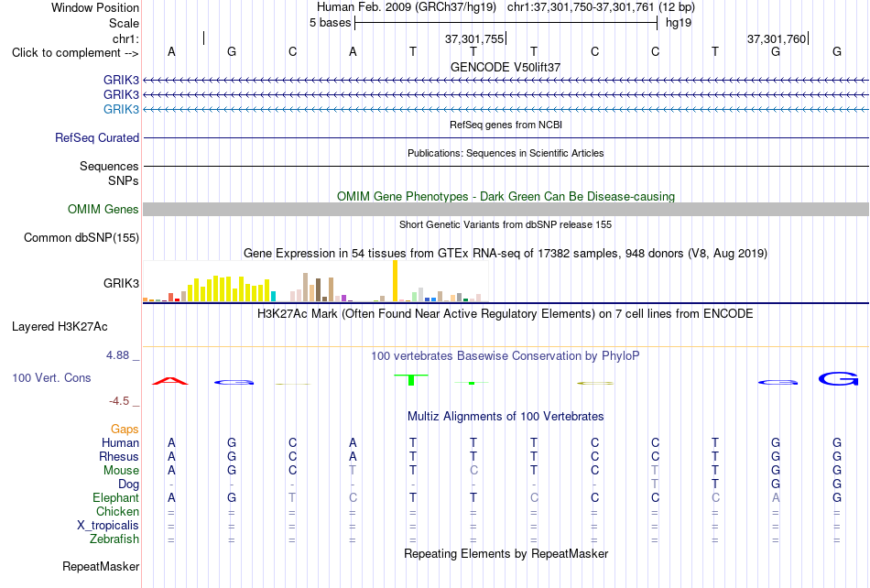Select the Mouse alignment row label

tap(121, 471)
